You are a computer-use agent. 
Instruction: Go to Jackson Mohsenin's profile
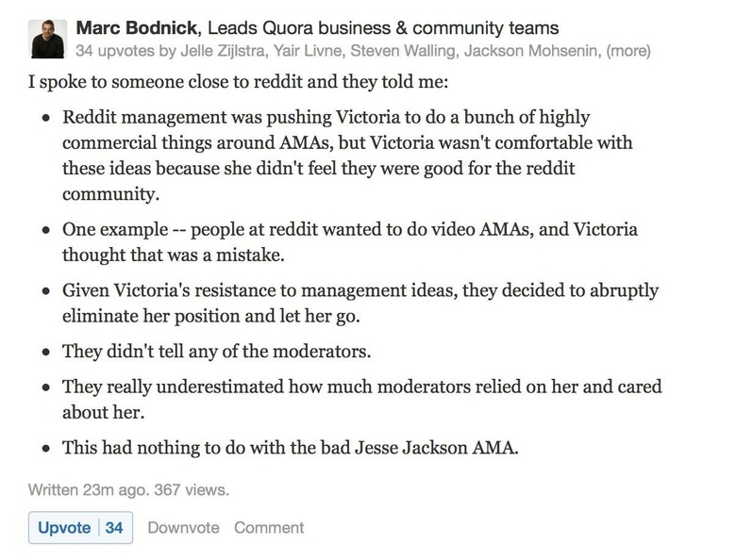[x=530, y=51]
